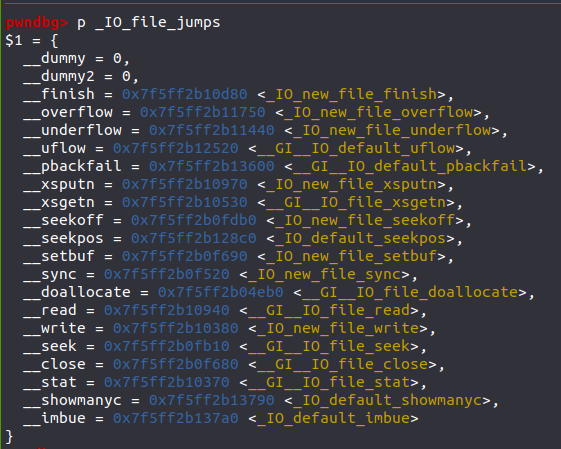Click the __seek field name
Viewport: 561px width, 449px height.
coord(50,346)
